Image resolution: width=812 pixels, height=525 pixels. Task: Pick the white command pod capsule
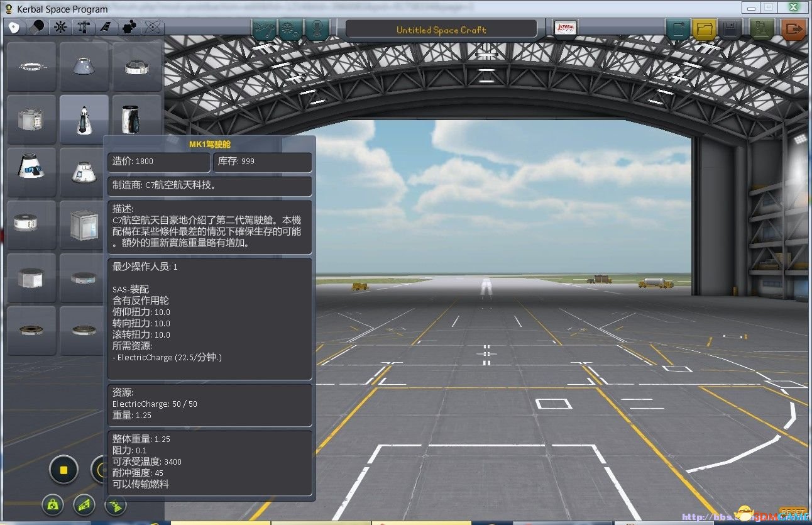tap(82, 172)
